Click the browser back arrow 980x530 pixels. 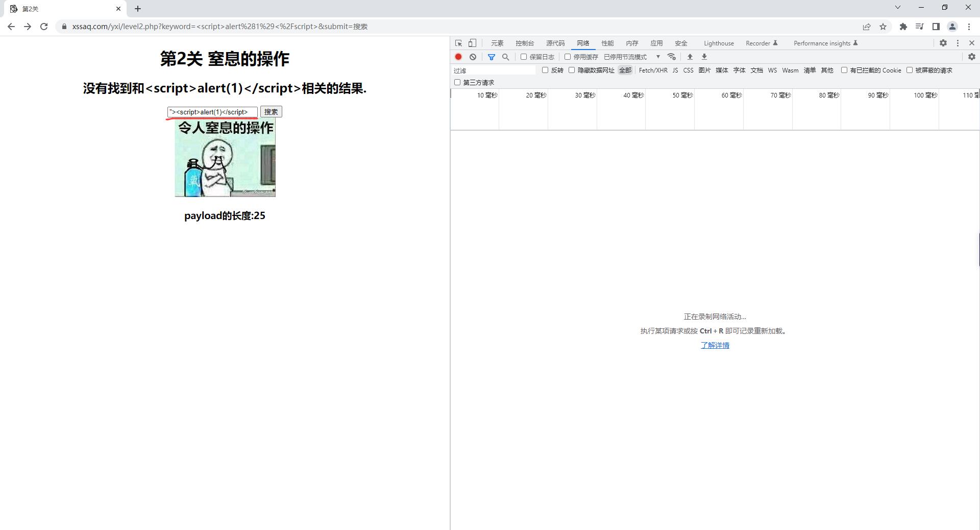point(11,27)
